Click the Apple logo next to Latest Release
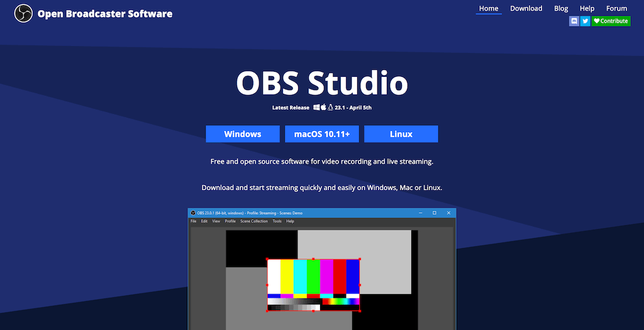 (323, 108)
